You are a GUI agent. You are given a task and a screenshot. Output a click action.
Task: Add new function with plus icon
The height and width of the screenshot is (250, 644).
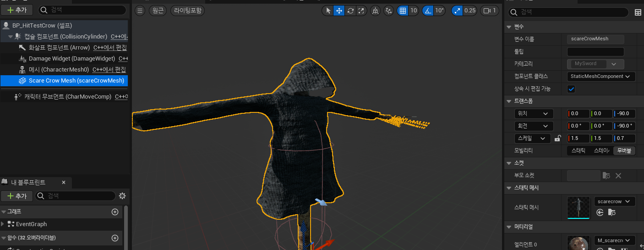115,238
